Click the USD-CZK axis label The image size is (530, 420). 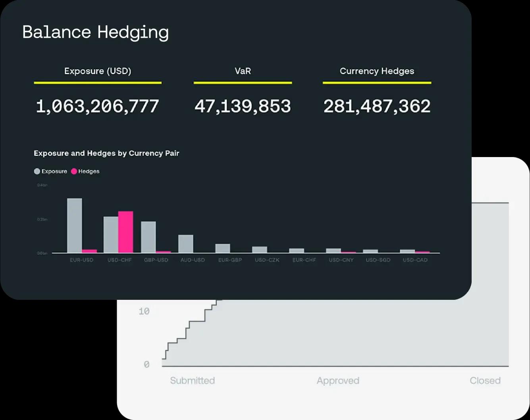point(267,260)
